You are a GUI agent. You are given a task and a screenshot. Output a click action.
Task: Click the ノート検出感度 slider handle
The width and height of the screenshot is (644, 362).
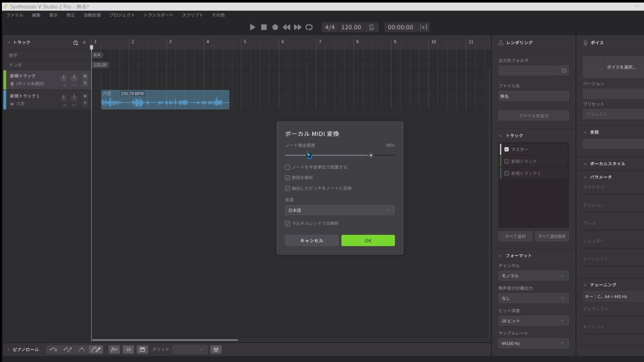tap(371, 155)
